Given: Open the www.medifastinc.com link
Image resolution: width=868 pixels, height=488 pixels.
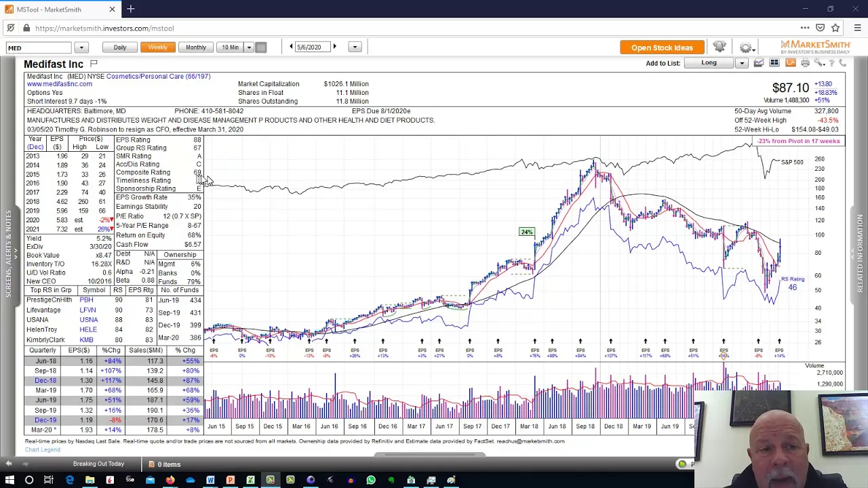Looking at the screenshot, I should click(60, 84).
